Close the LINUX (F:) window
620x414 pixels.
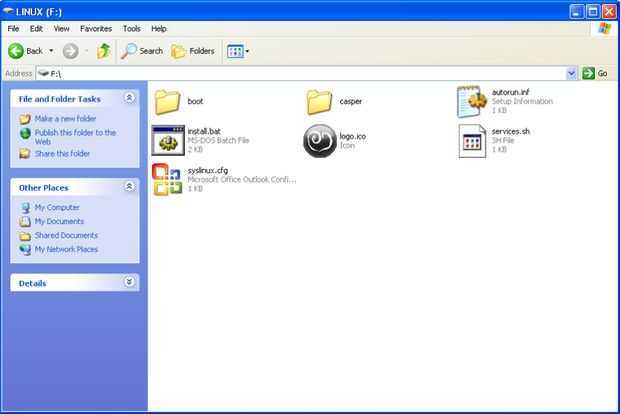609,12
